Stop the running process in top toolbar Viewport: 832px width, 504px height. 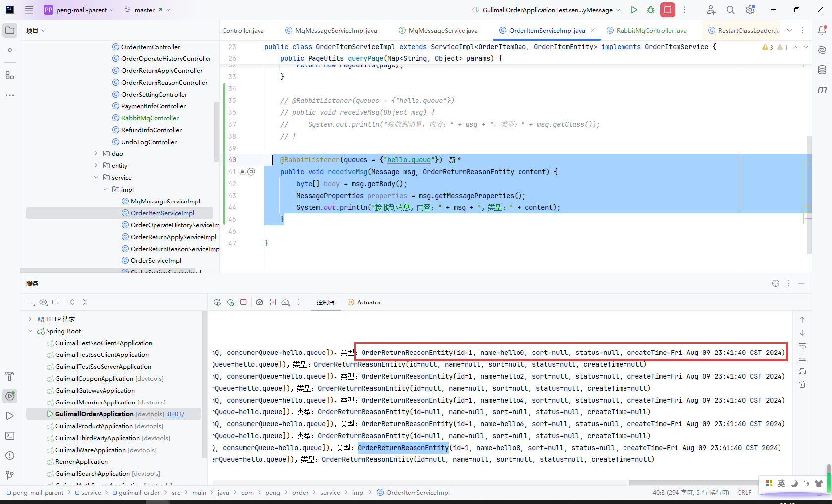coord(668,10)
